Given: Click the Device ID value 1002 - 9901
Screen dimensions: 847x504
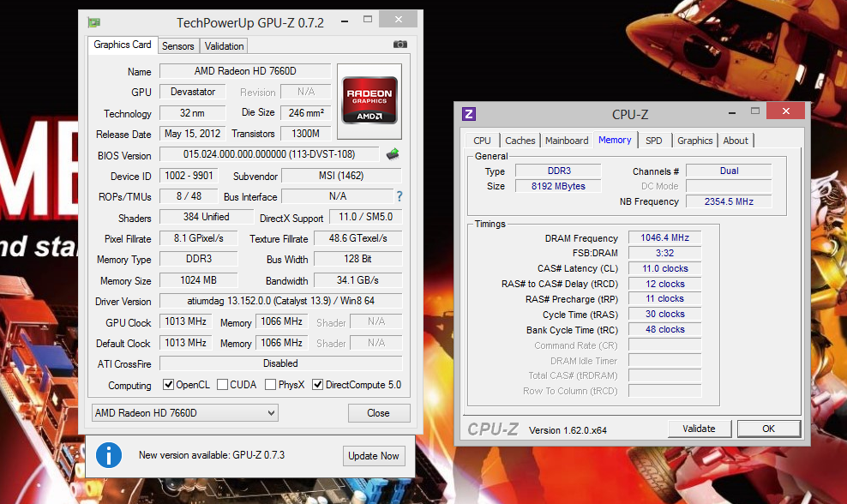Looking at the screenshot, I should [x=189, y=176].
